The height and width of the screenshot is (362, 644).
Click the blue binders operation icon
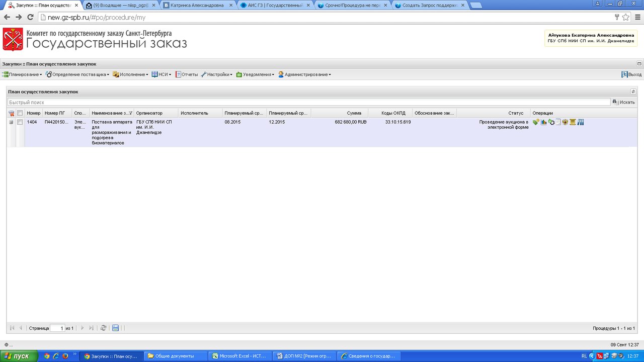coord(581,122)
